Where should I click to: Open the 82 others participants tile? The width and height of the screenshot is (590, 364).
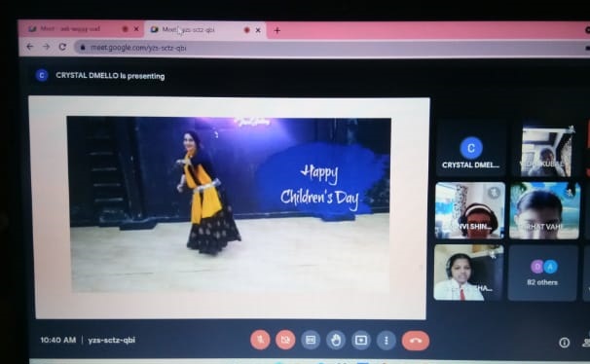pos(542,273)
